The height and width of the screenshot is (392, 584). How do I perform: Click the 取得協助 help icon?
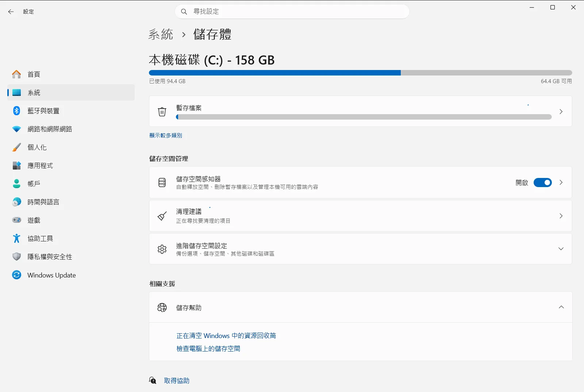153,381
